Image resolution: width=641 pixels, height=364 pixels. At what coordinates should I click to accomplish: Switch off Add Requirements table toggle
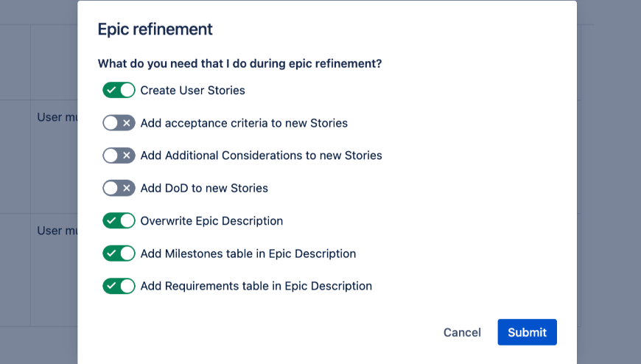point(119,286)
